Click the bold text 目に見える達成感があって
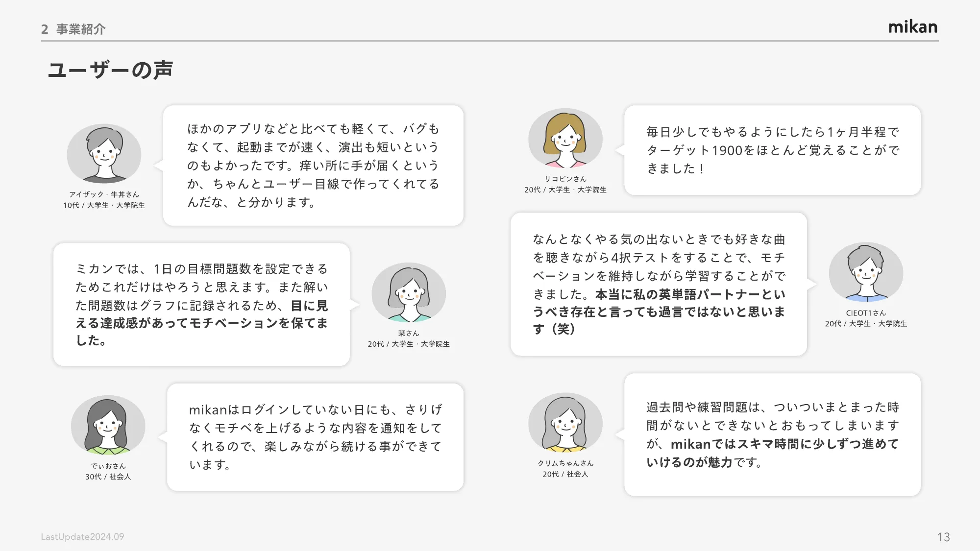980x551 pixels. click(x=201, y=323)
